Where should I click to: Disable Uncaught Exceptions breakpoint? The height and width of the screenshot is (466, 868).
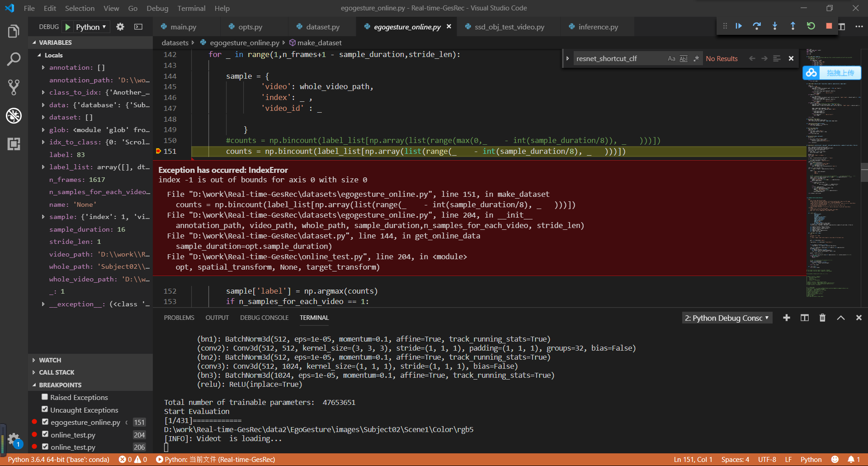point(45,409)
